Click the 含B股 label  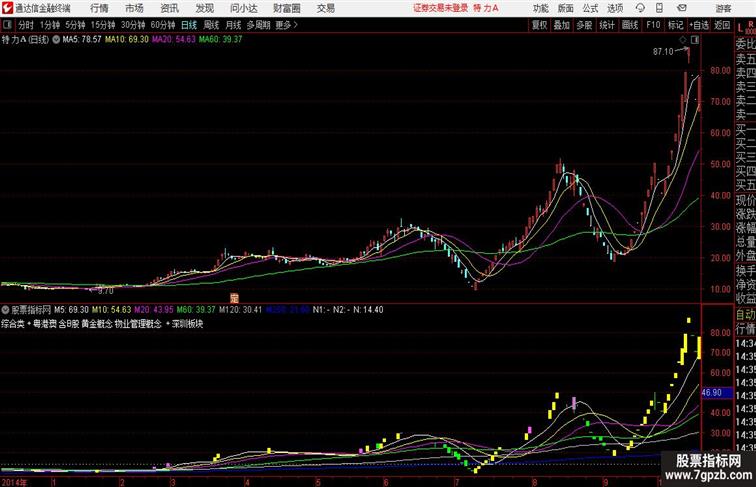[x=69, y=324]
